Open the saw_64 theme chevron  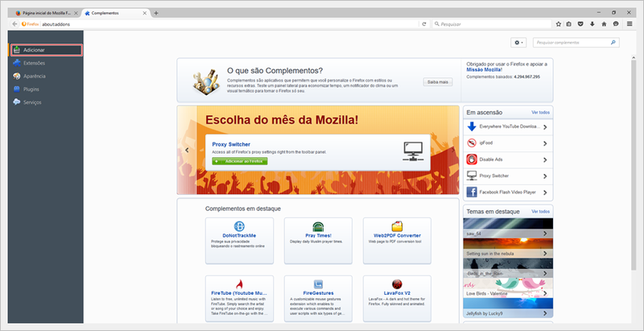(545, 234)
